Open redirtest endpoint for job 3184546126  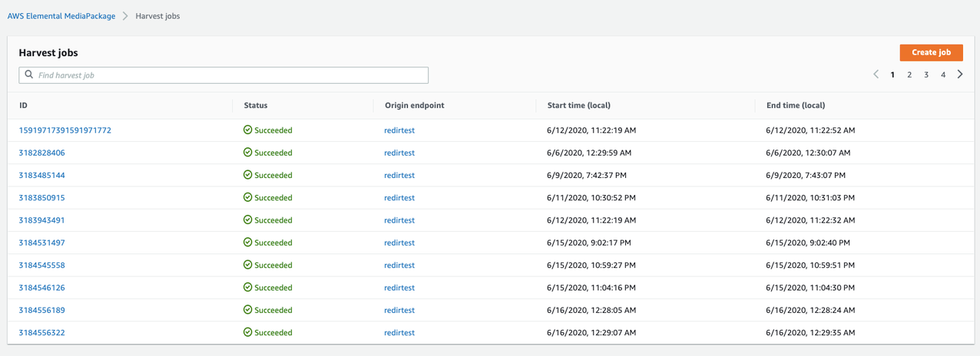(x=399, y=288)
